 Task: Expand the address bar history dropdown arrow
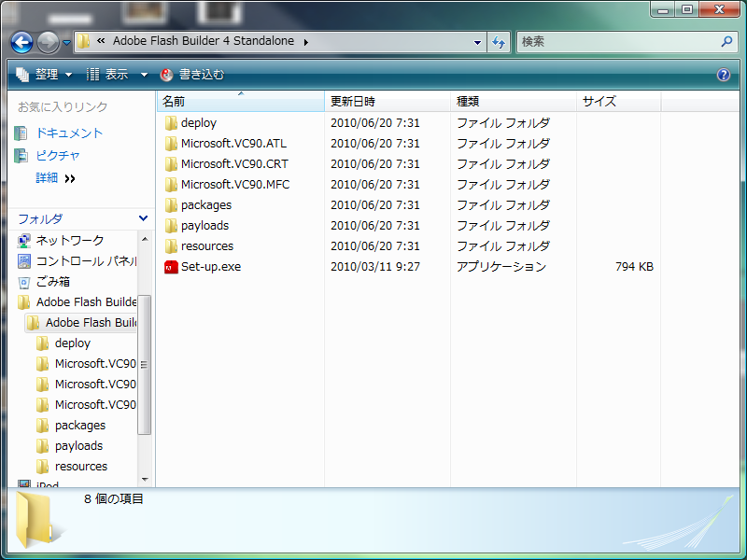[477, 43]
